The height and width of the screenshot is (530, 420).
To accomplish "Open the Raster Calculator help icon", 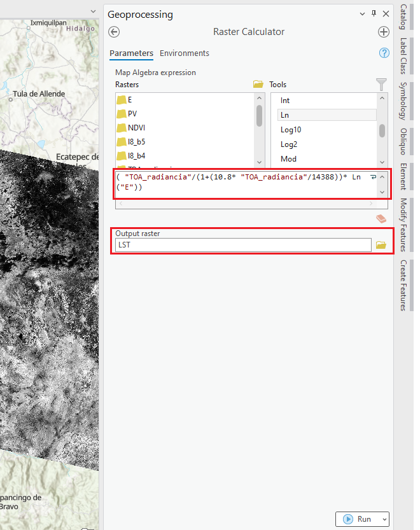I will coord(384,53).
